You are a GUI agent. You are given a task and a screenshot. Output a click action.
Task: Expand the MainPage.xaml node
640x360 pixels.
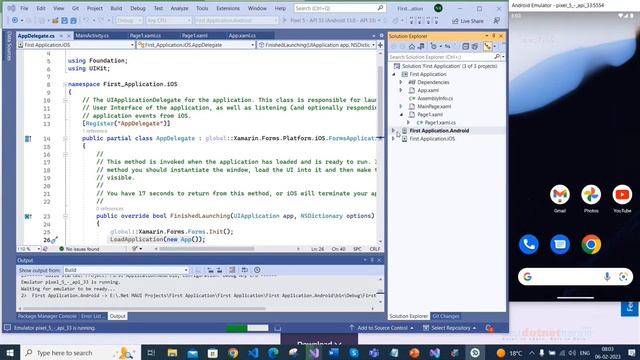click(x=401, y=107)
